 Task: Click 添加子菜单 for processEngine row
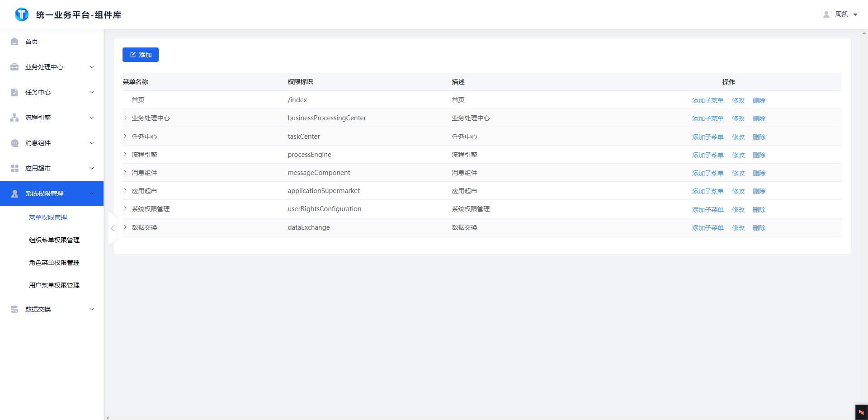point(708,155)
